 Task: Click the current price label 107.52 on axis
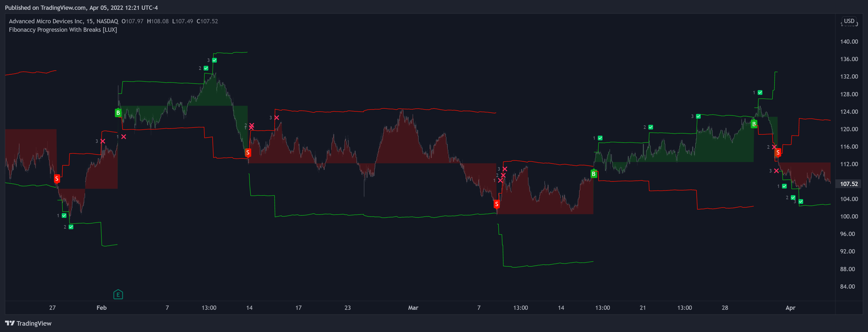849,184
